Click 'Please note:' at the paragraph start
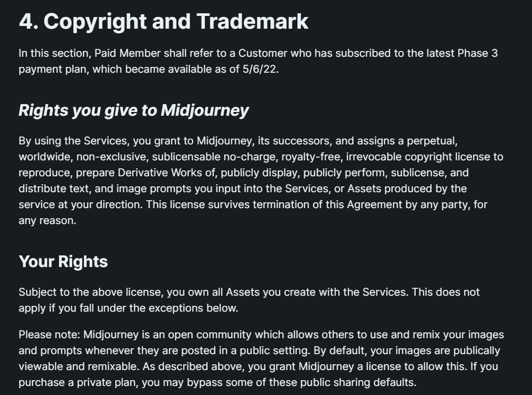The image size is (532, 395). pyautogui.click(x=49, y=335)
